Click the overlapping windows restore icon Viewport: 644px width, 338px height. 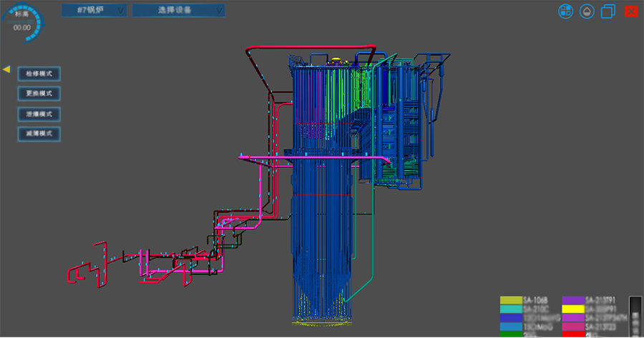point(608,11)
